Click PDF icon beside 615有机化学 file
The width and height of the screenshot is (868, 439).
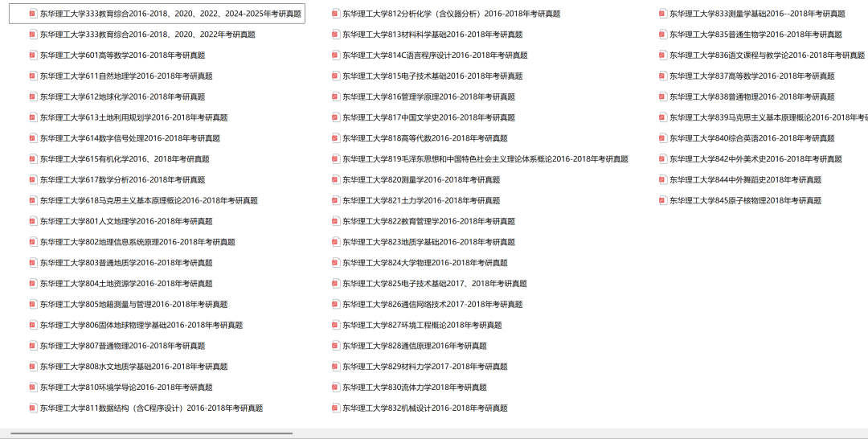pyautogui.click(x=33, y=159)
